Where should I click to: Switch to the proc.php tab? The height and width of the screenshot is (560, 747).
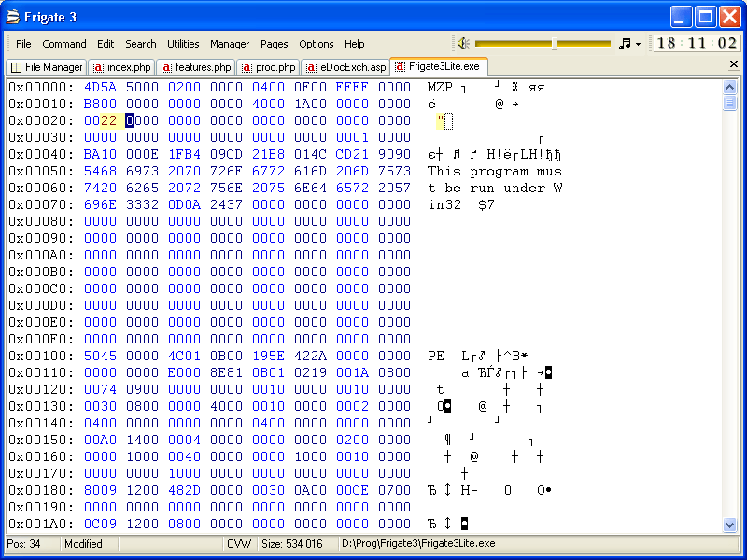pyautogui.click(x=268, y=67)
